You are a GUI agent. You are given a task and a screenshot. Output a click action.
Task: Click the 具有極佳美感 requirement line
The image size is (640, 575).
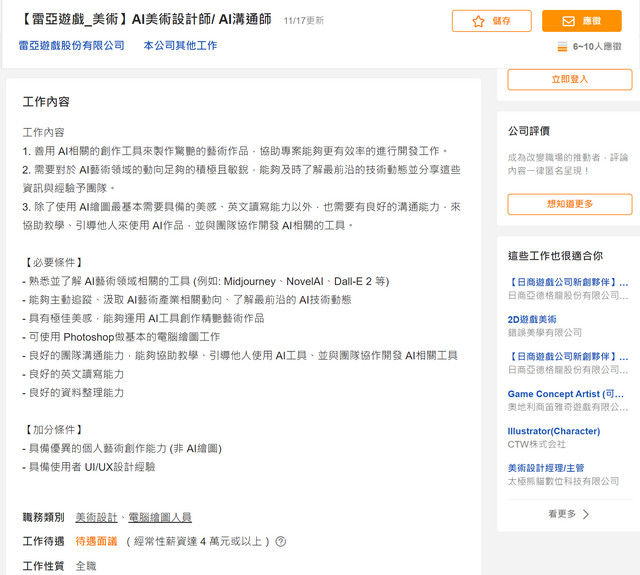point(143,318)
